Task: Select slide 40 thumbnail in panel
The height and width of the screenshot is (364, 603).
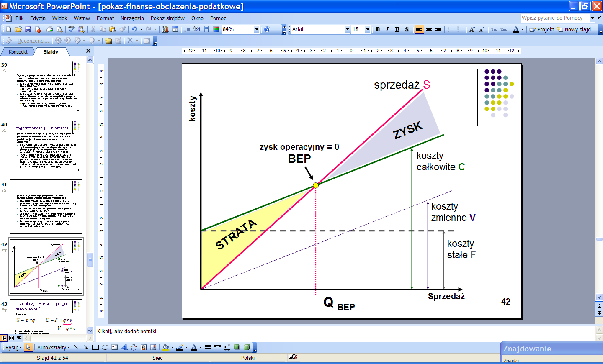Action: click(46, 147)
